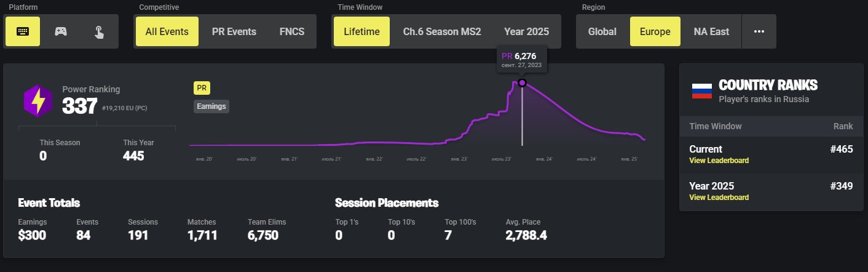
Task: Open View Leaderboard under Current rank
Action: (719, 161)
